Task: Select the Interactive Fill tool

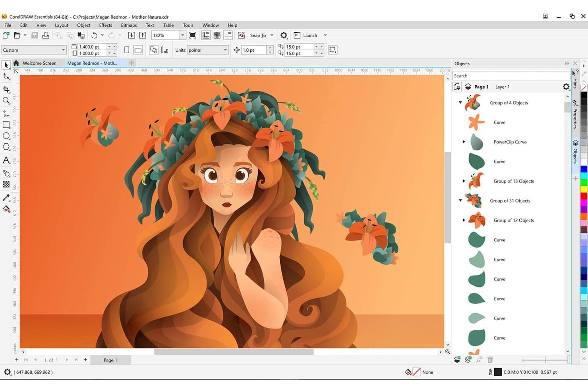Action: pos(6,209)
